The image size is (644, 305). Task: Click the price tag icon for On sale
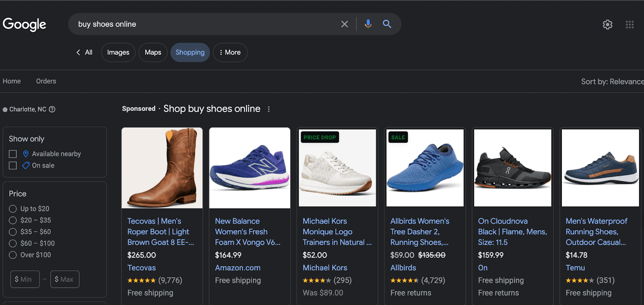click(26, 166)
